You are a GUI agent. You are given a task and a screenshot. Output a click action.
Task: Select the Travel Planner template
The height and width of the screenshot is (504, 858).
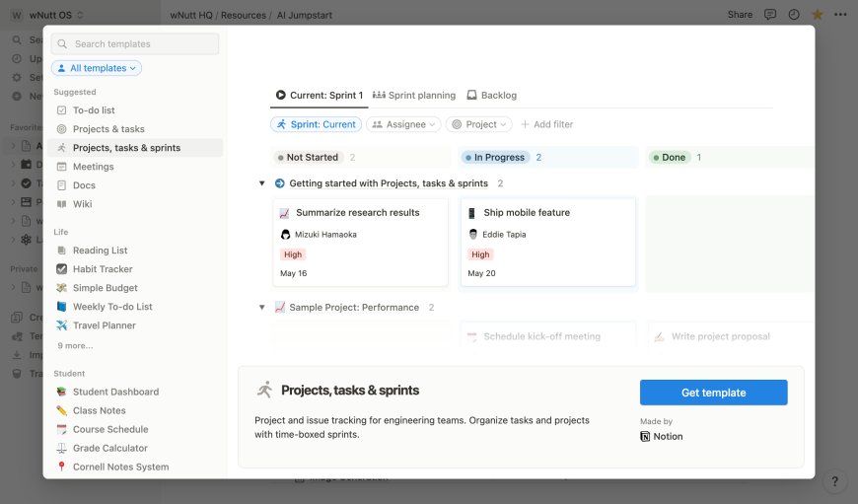coord(104,325)
